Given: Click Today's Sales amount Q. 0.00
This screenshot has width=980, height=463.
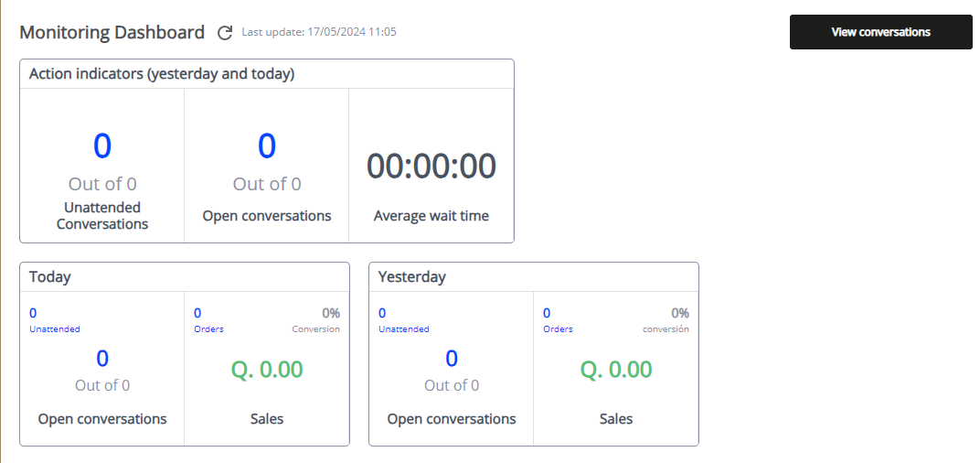Looking at the screenshot, I should point(267,370).
